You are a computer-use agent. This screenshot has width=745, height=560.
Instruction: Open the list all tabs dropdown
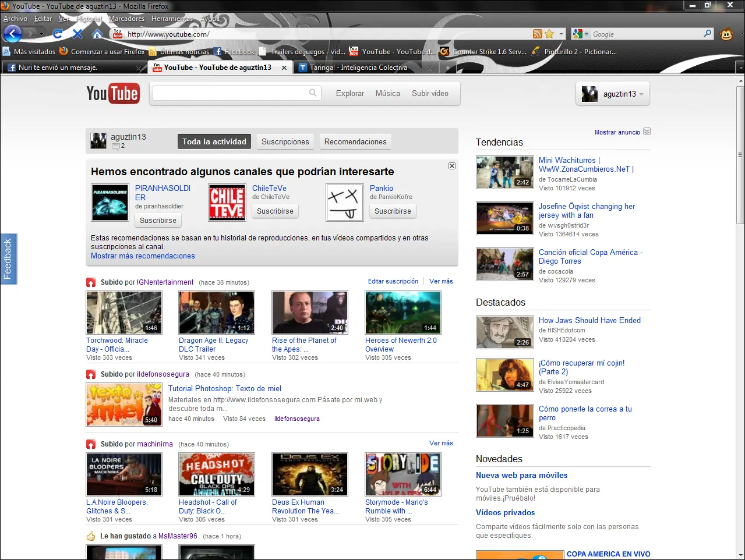click(x=740, y=68)
